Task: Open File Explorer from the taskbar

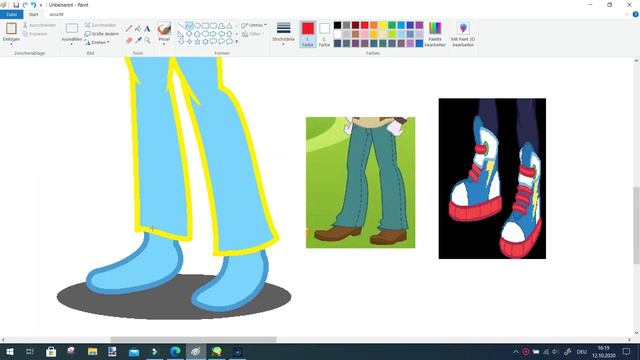Action: point(93,351)
